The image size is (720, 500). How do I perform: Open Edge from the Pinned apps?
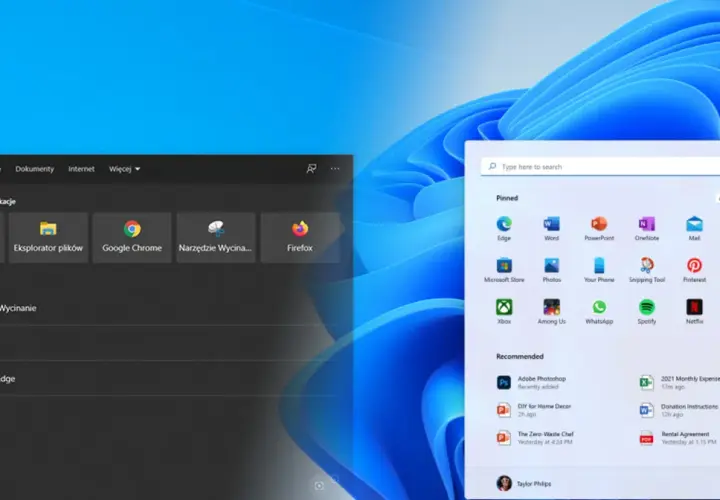(x=504, y=228)
